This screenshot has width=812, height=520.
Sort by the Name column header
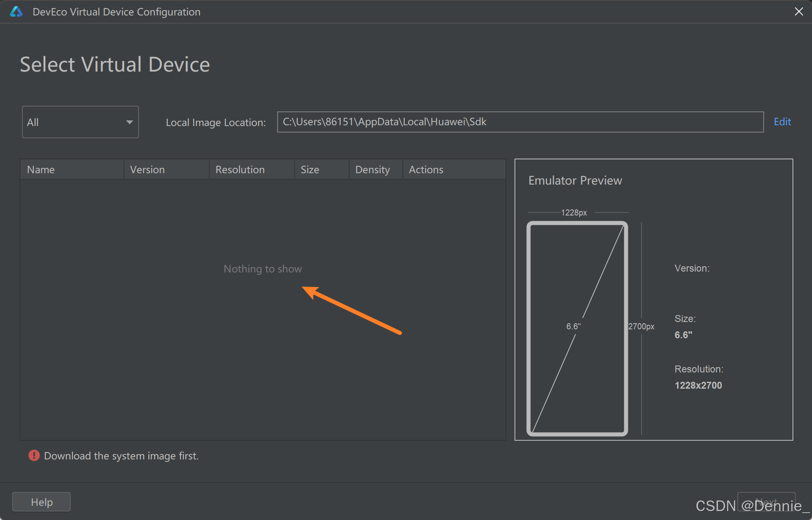pyautogui.click(x=41, y=170)
